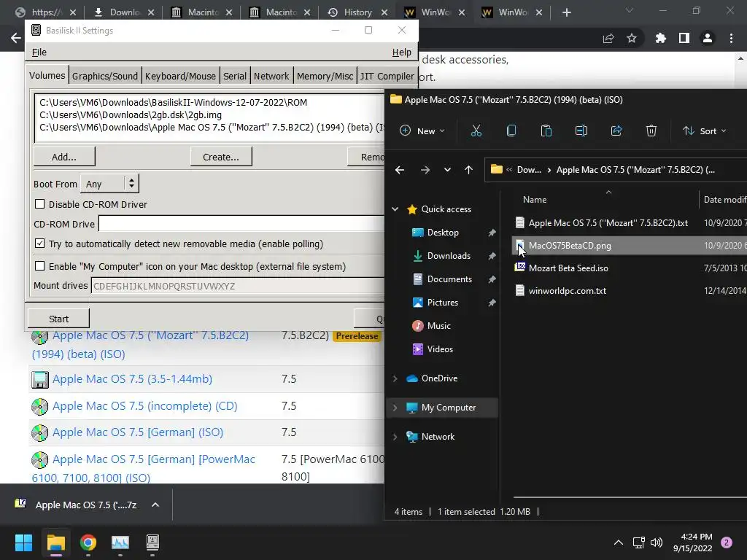Image resolution: width=747 pixels, height=560 pixels.
Task: Open Chrome three-dot menu
Action: coord(731,38)
